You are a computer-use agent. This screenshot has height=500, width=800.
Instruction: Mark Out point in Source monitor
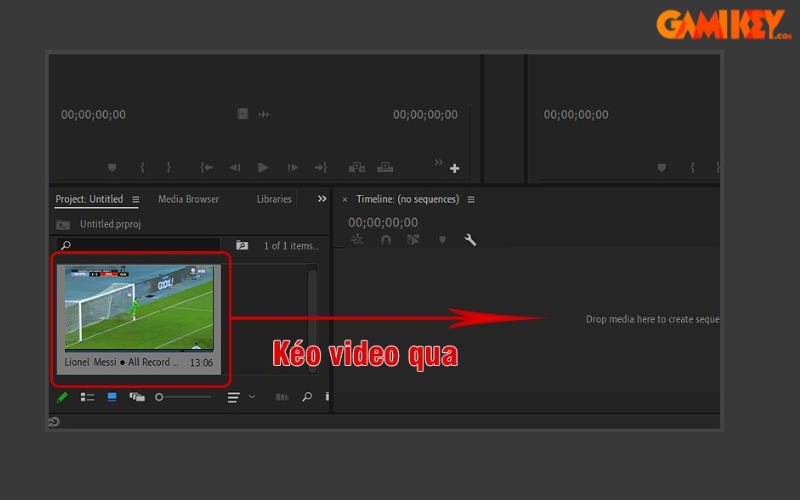[x=168, y=167]
